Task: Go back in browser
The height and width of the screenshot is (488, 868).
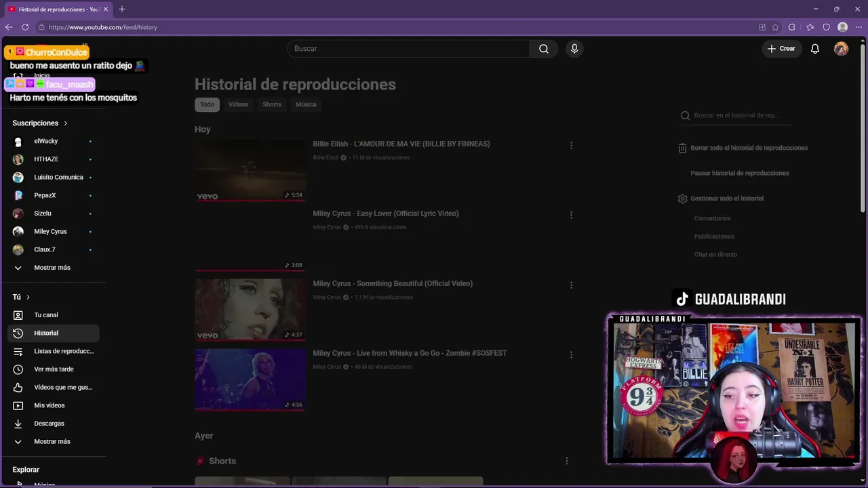Action: click(9, 27)
